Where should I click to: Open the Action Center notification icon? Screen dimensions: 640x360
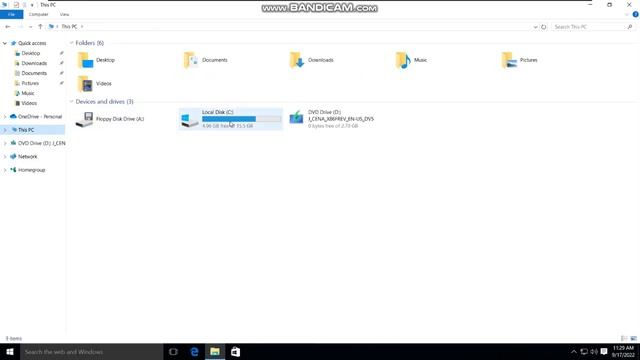pyautogui.click(x=604, y=351)
